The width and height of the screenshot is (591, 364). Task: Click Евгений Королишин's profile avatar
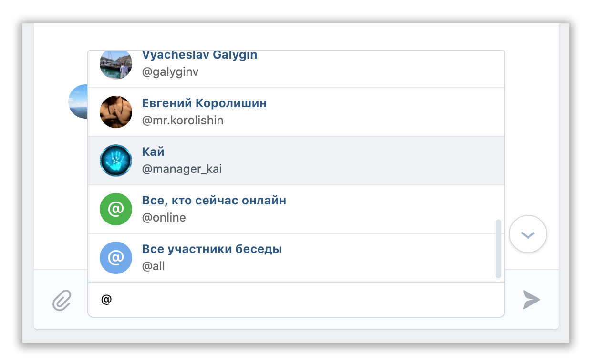115,112
